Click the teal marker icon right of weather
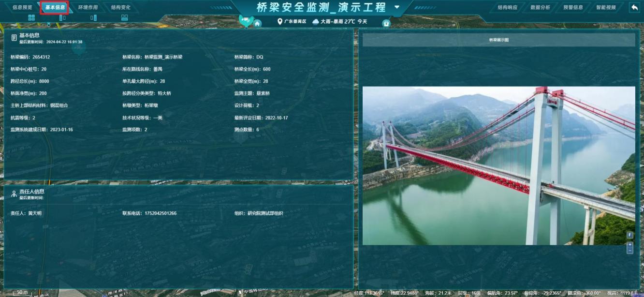 386,23
